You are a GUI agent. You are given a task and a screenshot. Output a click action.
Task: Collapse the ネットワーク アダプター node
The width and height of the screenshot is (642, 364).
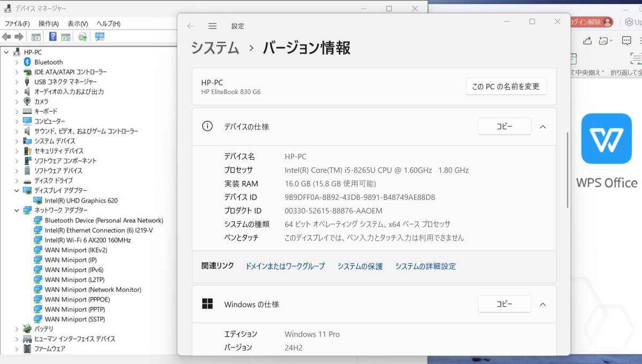coord(17,210)
